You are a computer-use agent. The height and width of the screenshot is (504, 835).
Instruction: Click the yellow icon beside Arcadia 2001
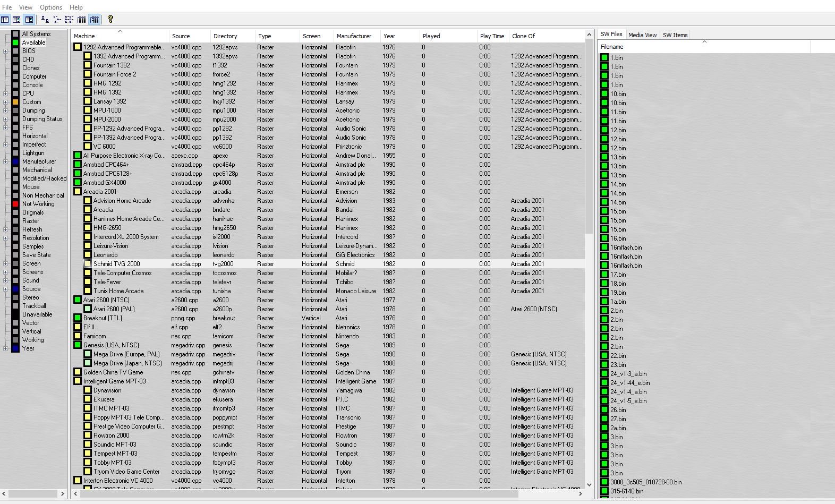click(78, 192)
